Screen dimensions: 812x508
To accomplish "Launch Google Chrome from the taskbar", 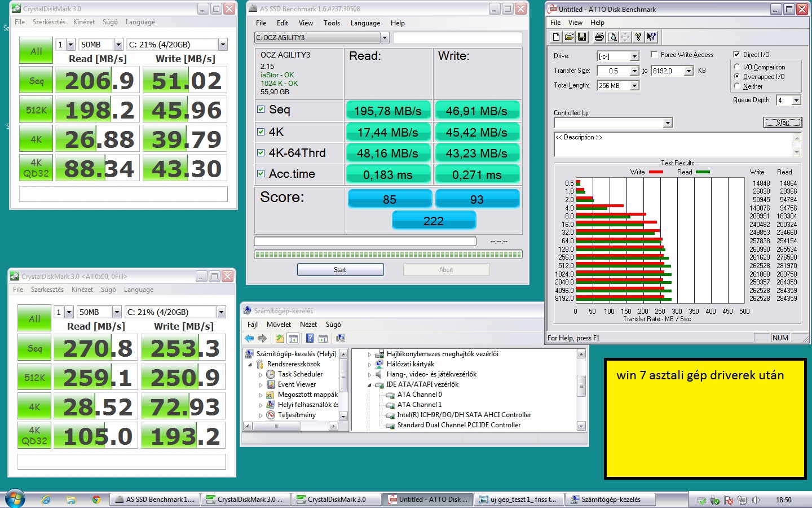I will [96, 500].
